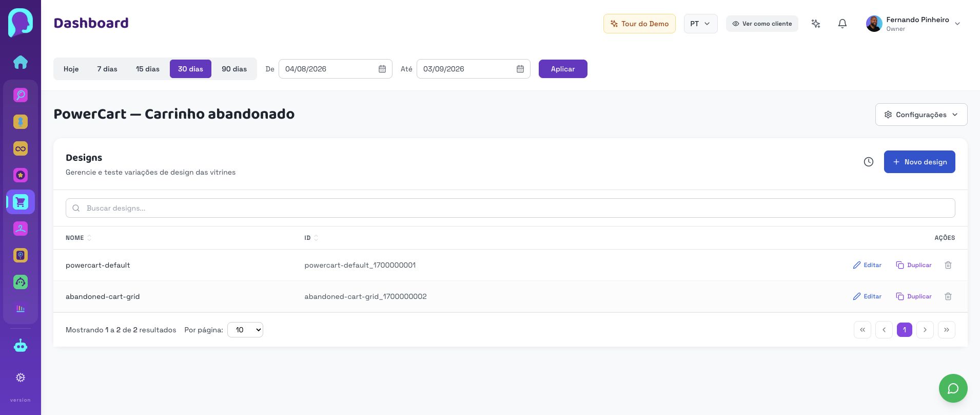Open the design history clock icon
Image resolution: width=980 pixels, height=415 pixels.
click(x=869, y=162)
